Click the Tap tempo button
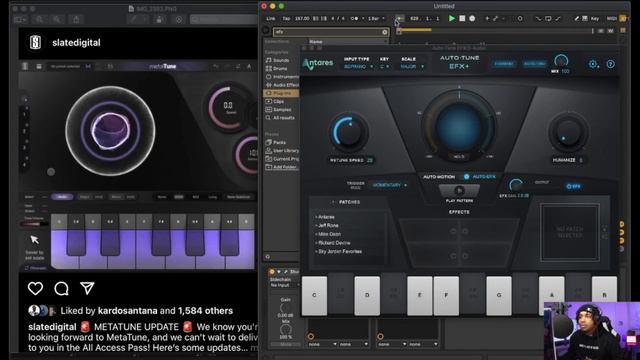This screenshot has width=640, height=360. pos(287,18)
